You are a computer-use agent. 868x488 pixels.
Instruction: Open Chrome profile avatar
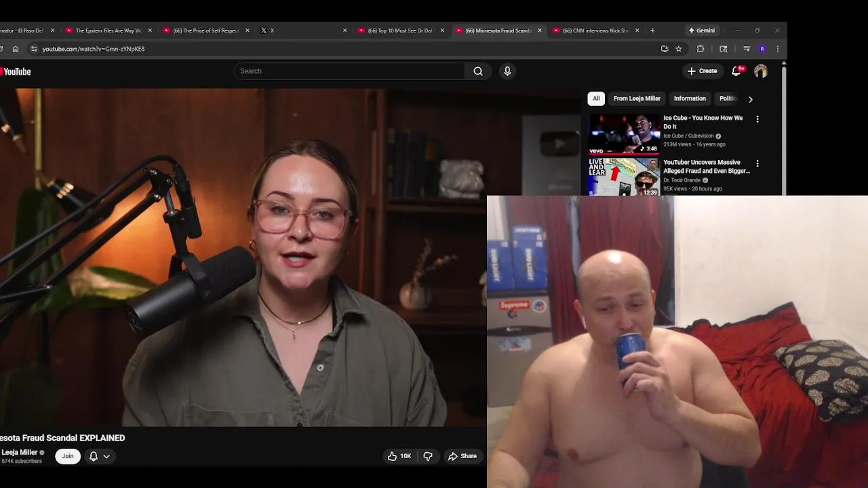[762, 49]
